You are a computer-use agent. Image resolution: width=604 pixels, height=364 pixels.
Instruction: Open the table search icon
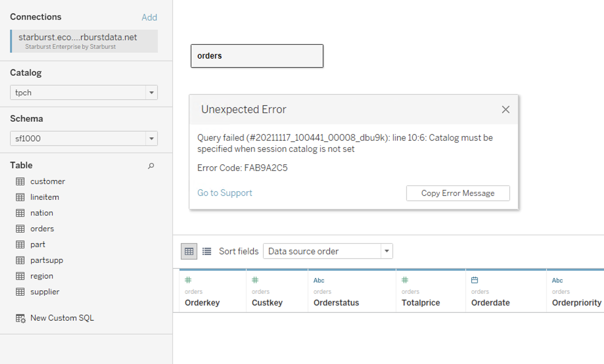(151, 166)
